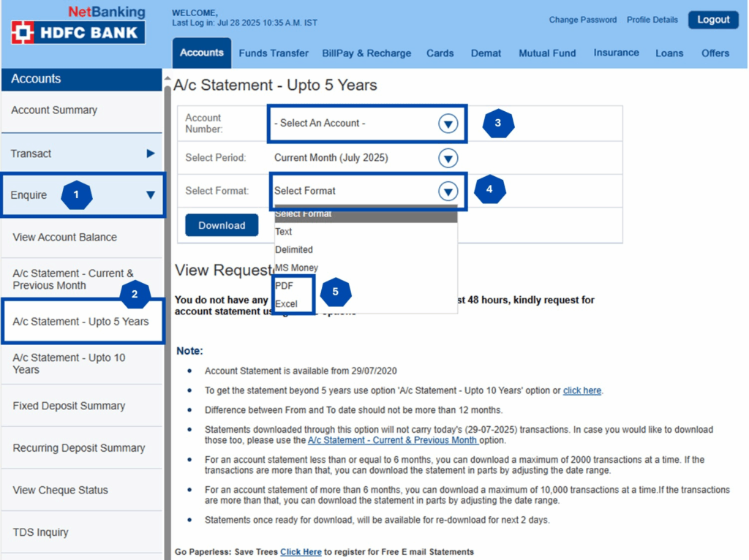
Task: Select Delimited format option
Action: point(293,249)
